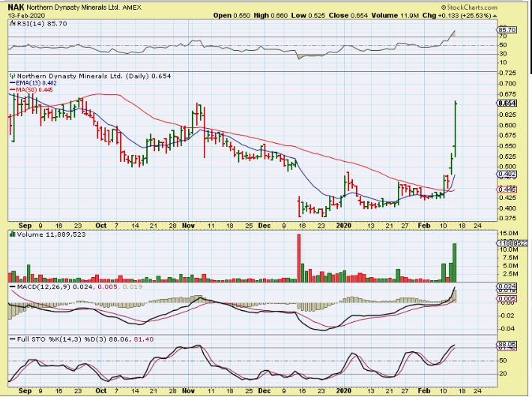Click the red line marker before MA(50)
The height and width of the screenshot is (397, 532).
[13, 90]
